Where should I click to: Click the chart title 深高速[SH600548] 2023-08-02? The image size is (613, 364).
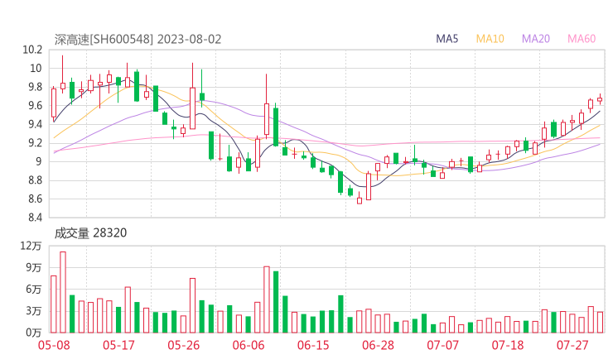138,39
